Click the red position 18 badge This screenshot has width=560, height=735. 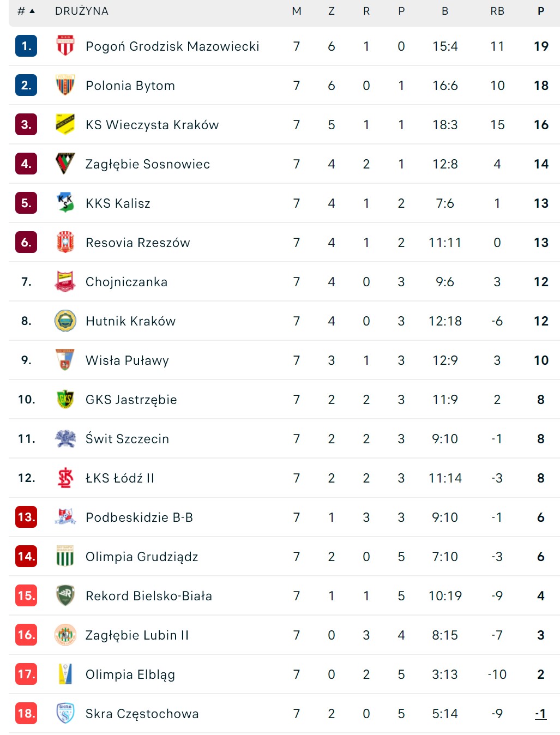26,713
